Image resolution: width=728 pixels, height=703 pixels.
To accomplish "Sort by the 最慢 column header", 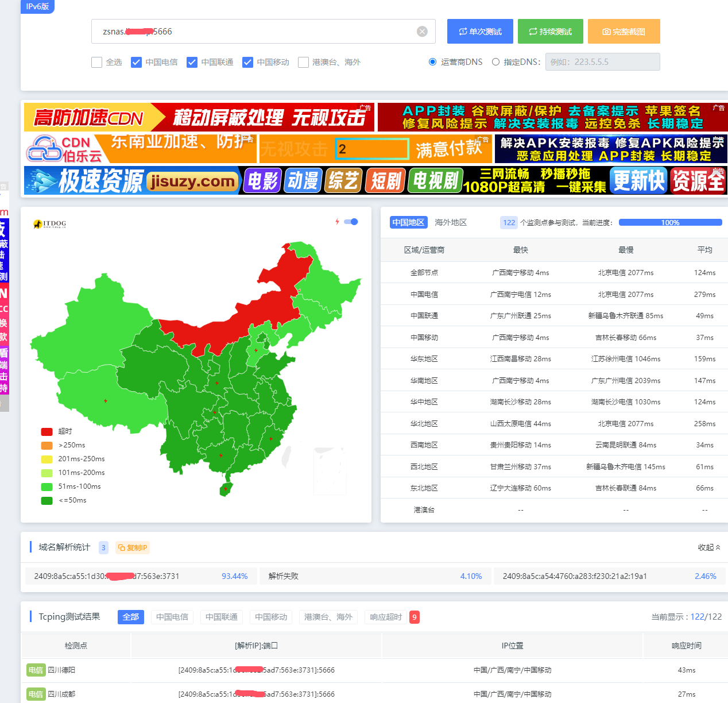I will click(626, 250).
